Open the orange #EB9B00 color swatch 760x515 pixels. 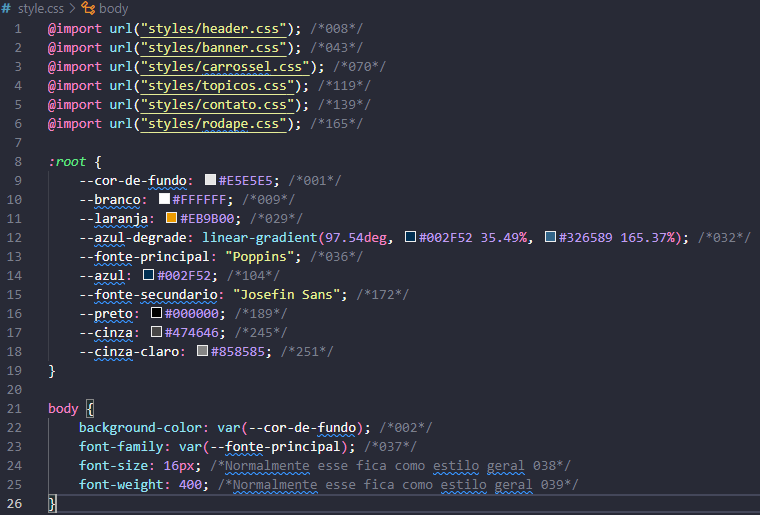[x=171, y=218]
